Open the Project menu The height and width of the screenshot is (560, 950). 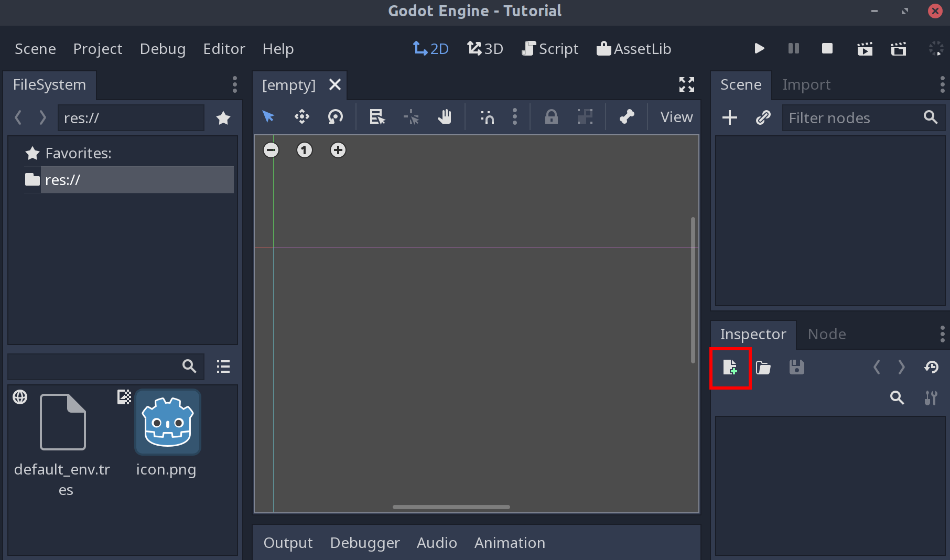[98, 49]
